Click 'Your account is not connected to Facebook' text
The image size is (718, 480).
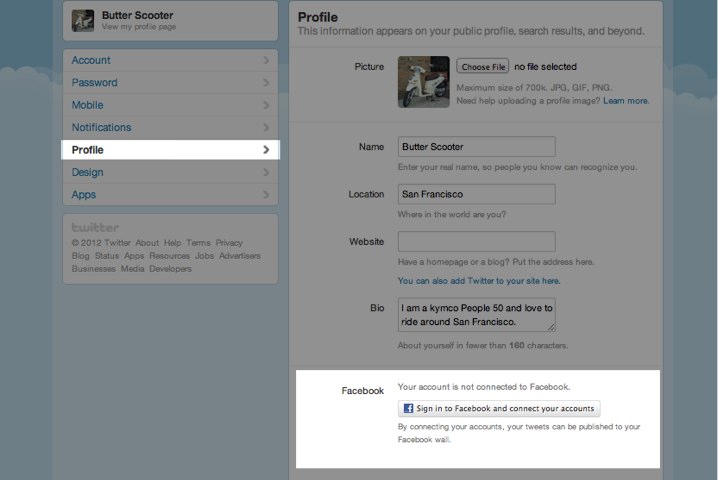pos(484,387)
